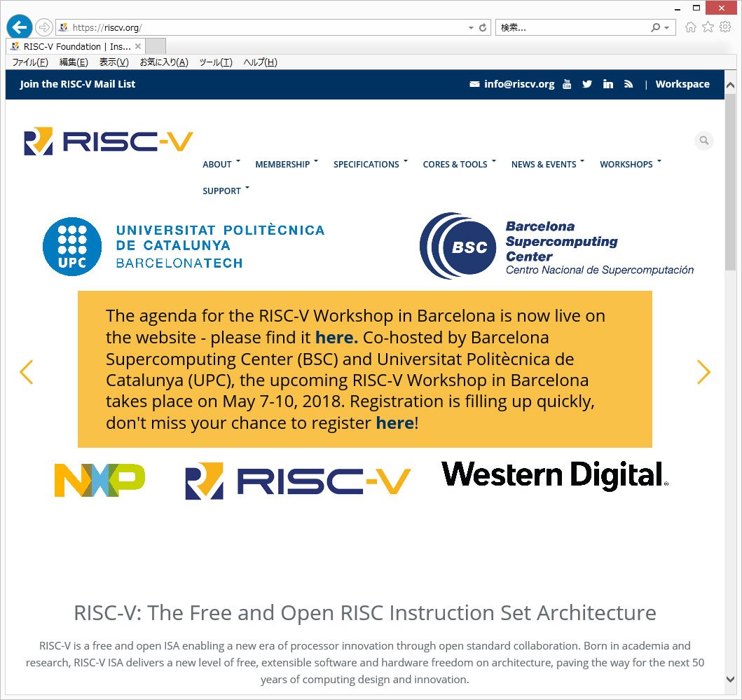
Task: Go back with the browser back arrow
Action: (x=20, y=27)
